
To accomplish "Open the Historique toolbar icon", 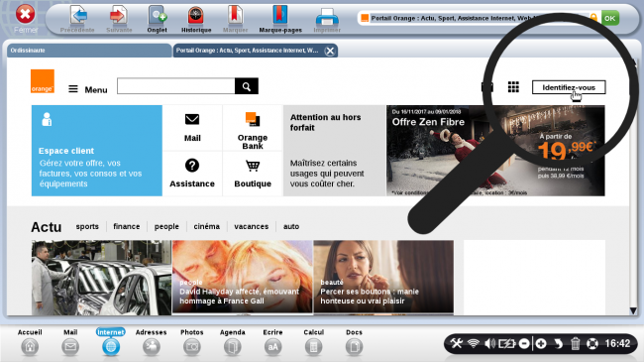I will (196, 19).
